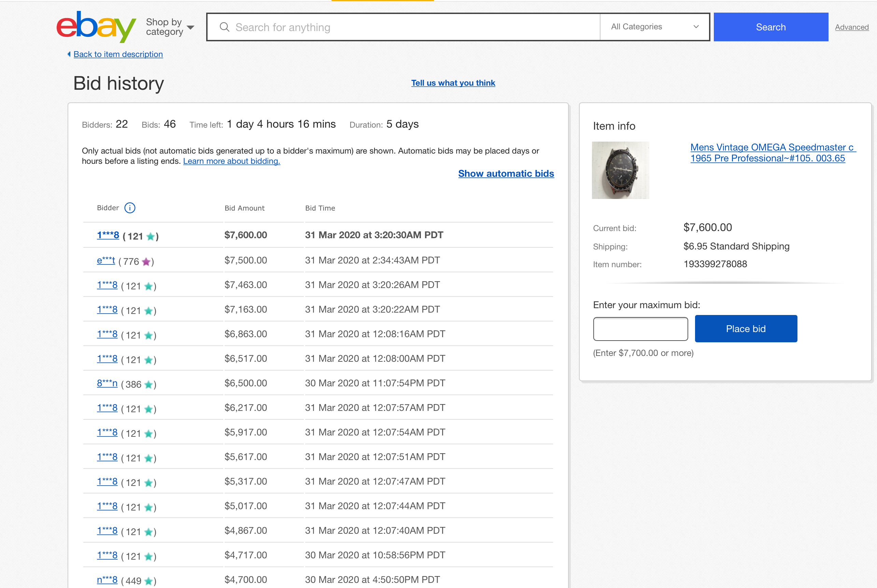The image size is (877, 588).
Task: Open the All Categories dropdown
Action: click(654, 27)
